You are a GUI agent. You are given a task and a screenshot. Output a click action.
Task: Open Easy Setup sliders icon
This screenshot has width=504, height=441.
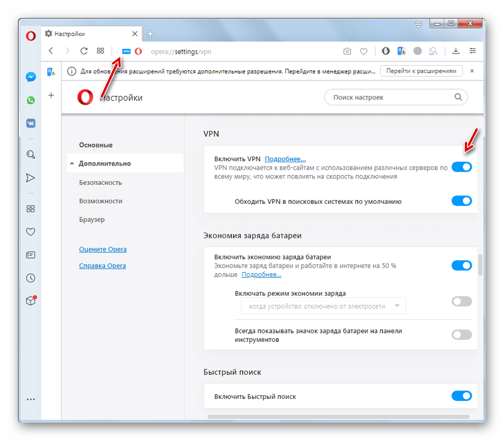(472, 51)
